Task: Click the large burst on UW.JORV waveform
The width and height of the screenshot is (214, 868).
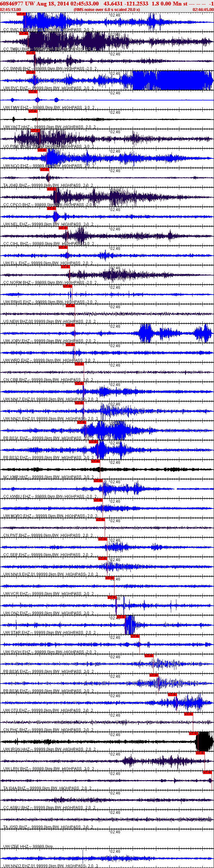Action: point(146,333)
